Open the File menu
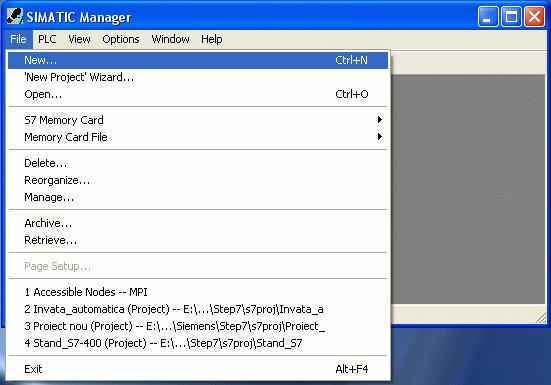 [x=18, y=39]
